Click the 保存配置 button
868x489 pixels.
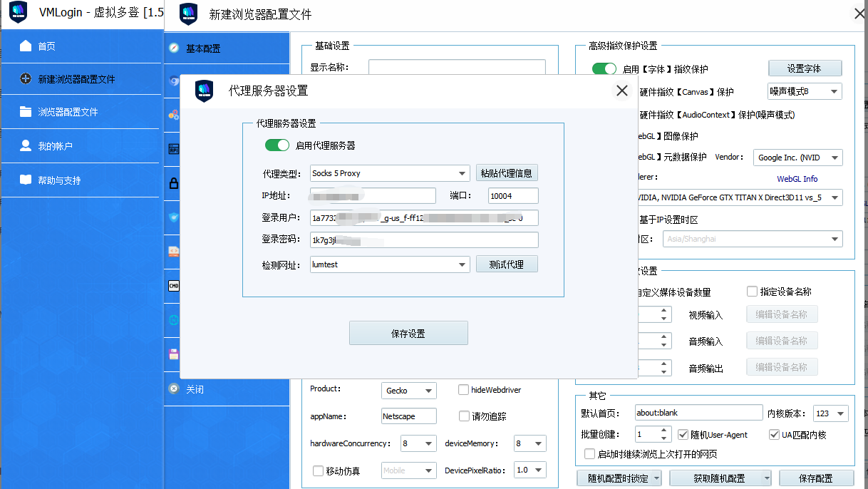coord(816,478)
